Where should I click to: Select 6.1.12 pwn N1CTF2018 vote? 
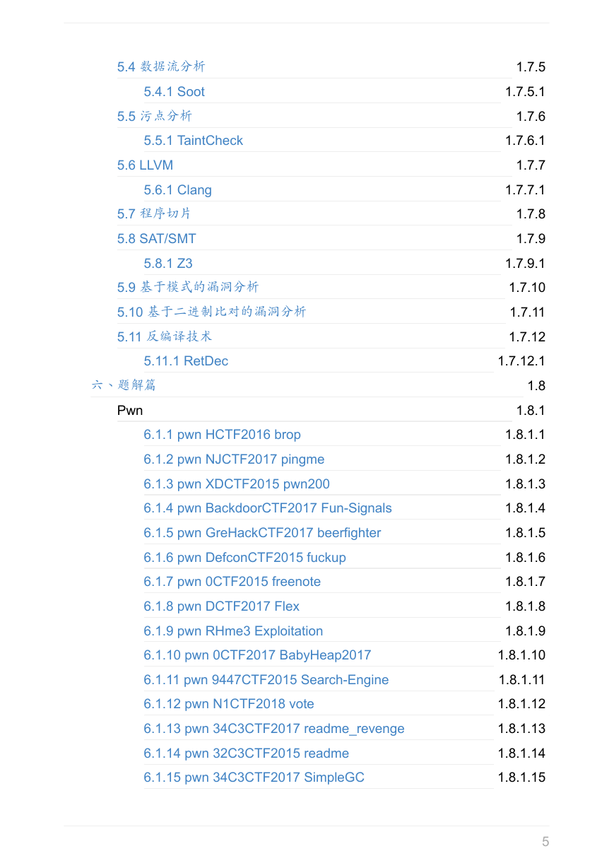point(228,704)
